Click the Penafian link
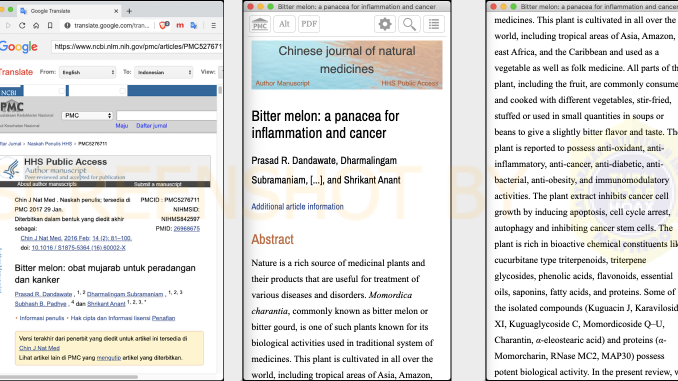This screenshot has width=678, height=381. coord(163,318)
